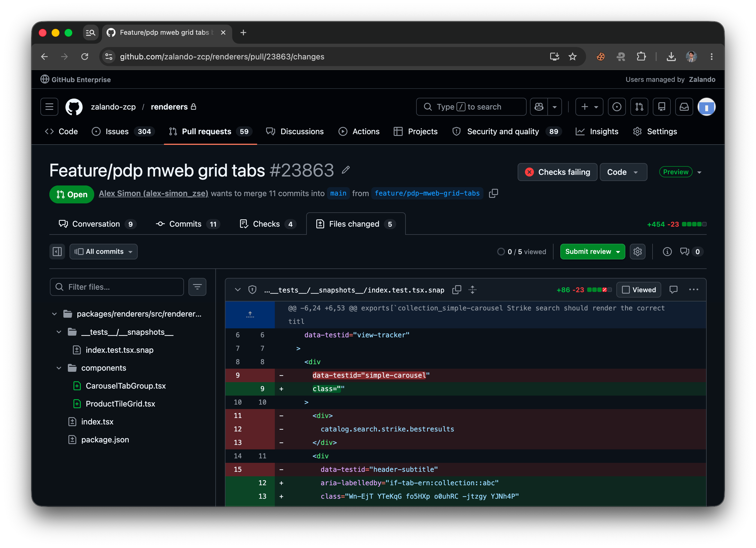The image size is (756, 548).
Task: Bookmark this page with the star icon
Action: 573,57
